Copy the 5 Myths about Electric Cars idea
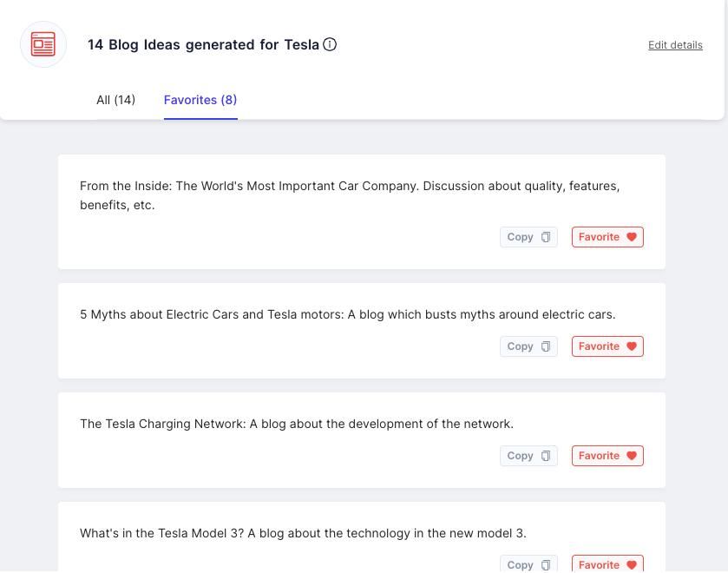The width and height of the screenshot is (728, 573). [x=528, y=346]
